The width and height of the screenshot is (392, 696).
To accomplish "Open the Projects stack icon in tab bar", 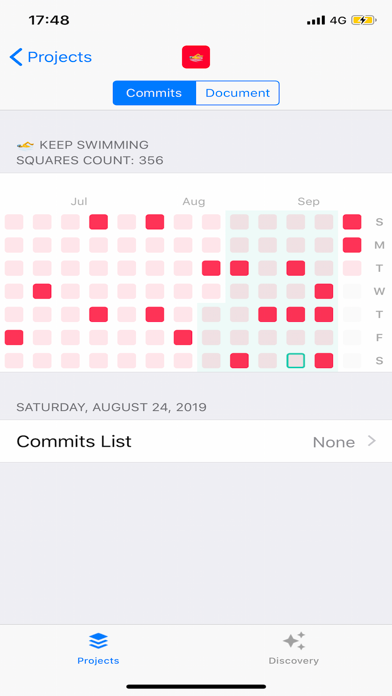I will [x=98, y=641].
